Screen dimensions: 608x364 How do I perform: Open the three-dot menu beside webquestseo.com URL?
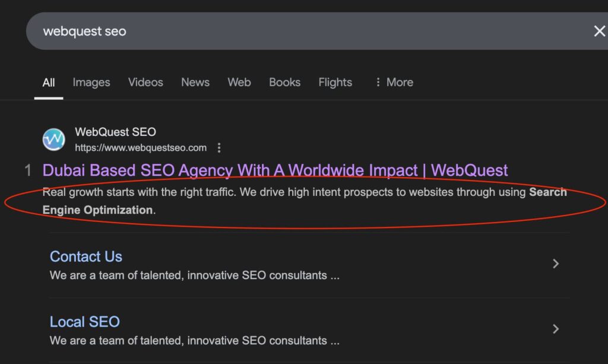(219, 148)
